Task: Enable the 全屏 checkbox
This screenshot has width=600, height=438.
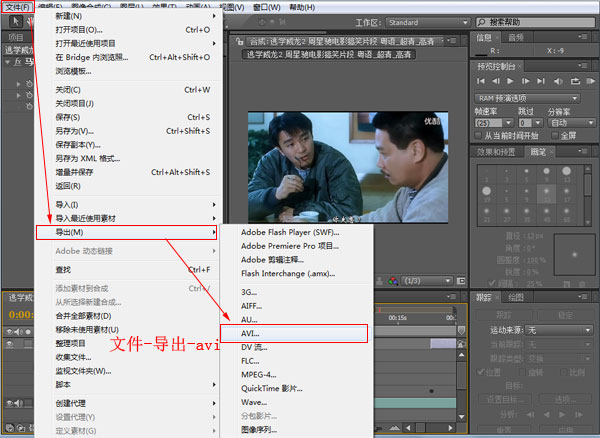Action: (554, 135)
